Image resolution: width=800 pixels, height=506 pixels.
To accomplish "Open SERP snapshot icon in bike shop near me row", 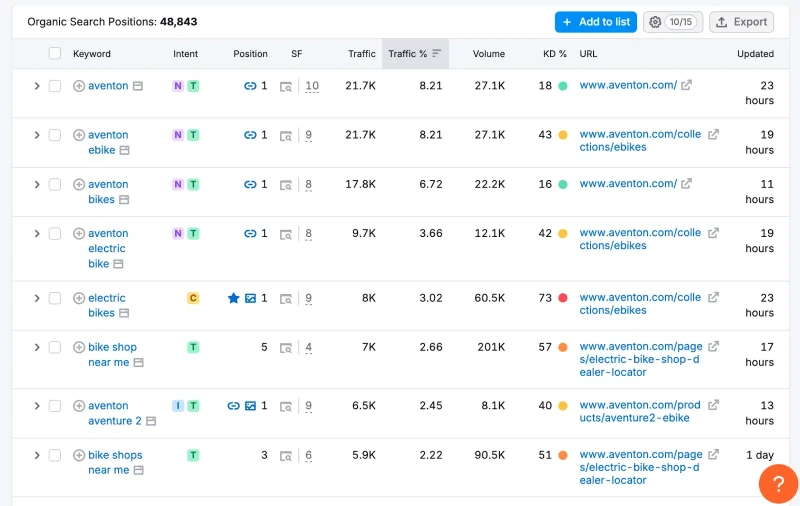I will click(x=286, y=348).
